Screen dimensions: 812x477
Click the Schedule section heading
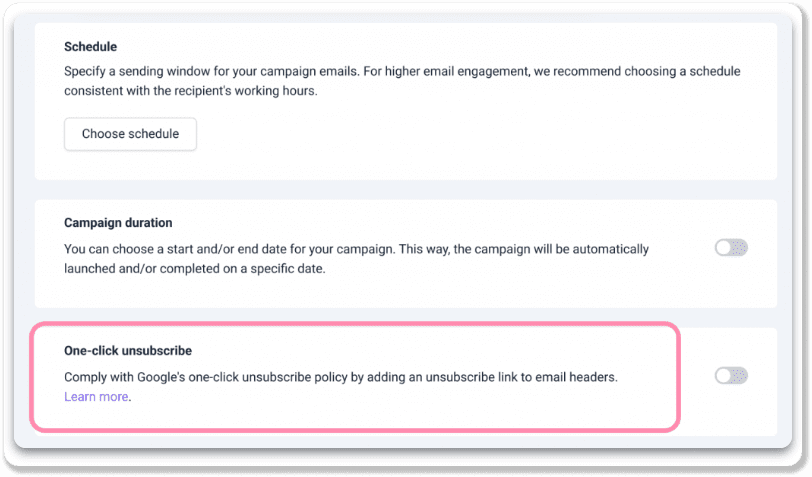tap(90, 47)
